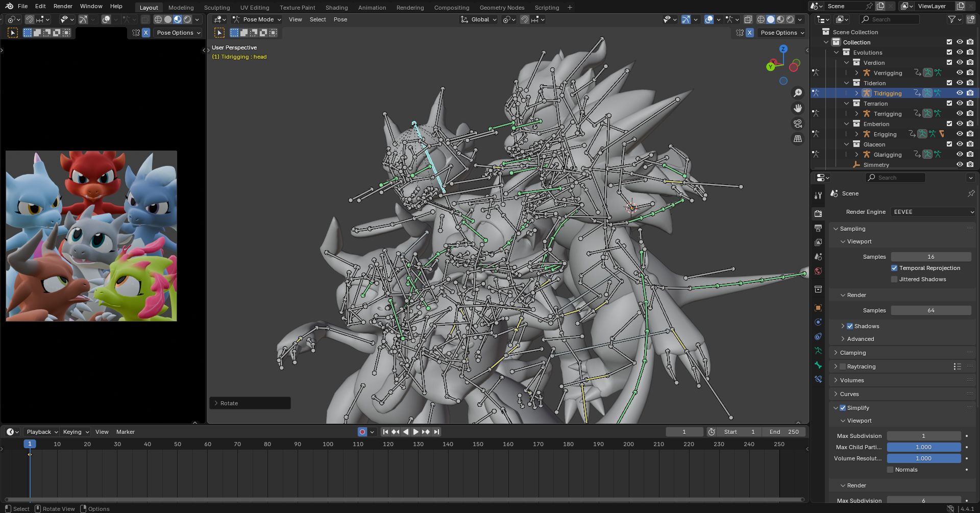
Task: Switch to the Animation workspace tab
Action: coord(372,8)
